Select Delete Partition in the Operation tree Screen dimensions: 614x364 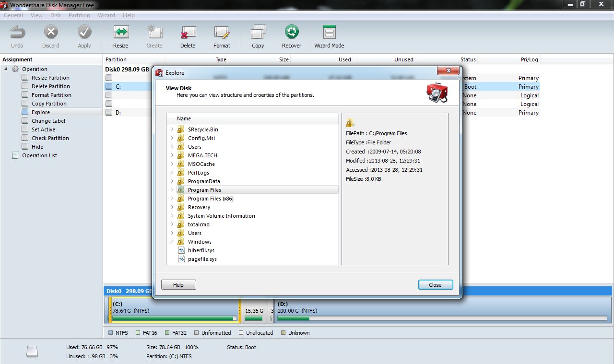click(51, 86)
